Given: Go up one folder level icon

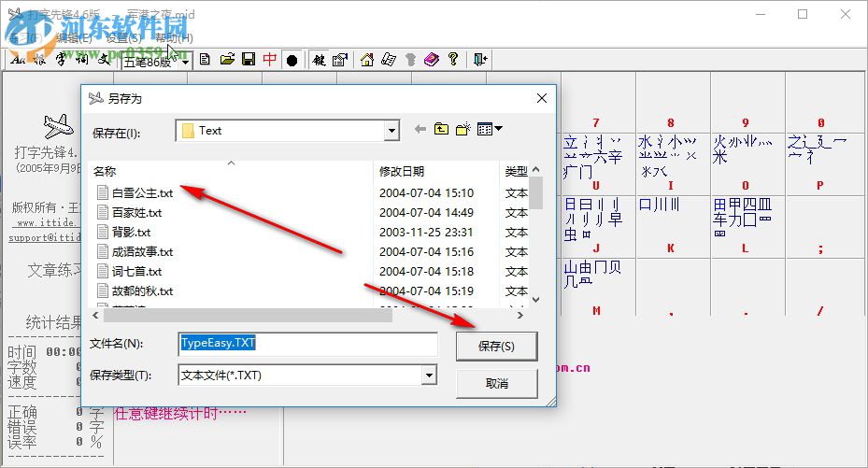Looking at the screenshot, I should (441, 129).
